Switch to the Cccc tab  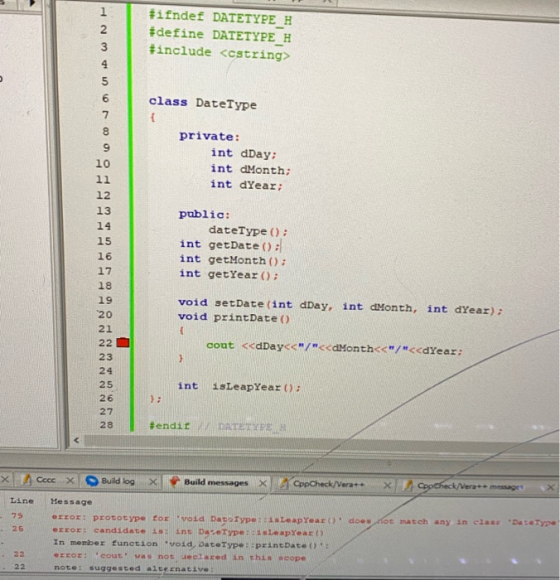pyautogui.click(x=45, y=480)
